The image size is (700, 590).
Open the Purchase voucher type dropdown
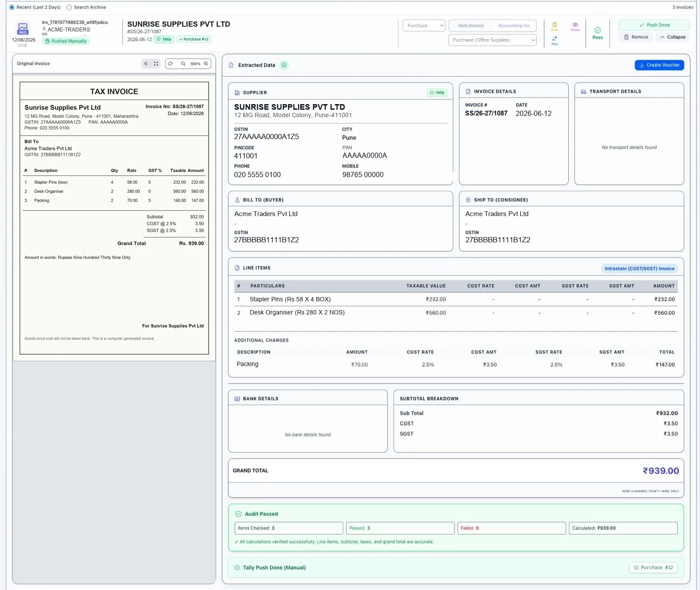tap(424, 26)
